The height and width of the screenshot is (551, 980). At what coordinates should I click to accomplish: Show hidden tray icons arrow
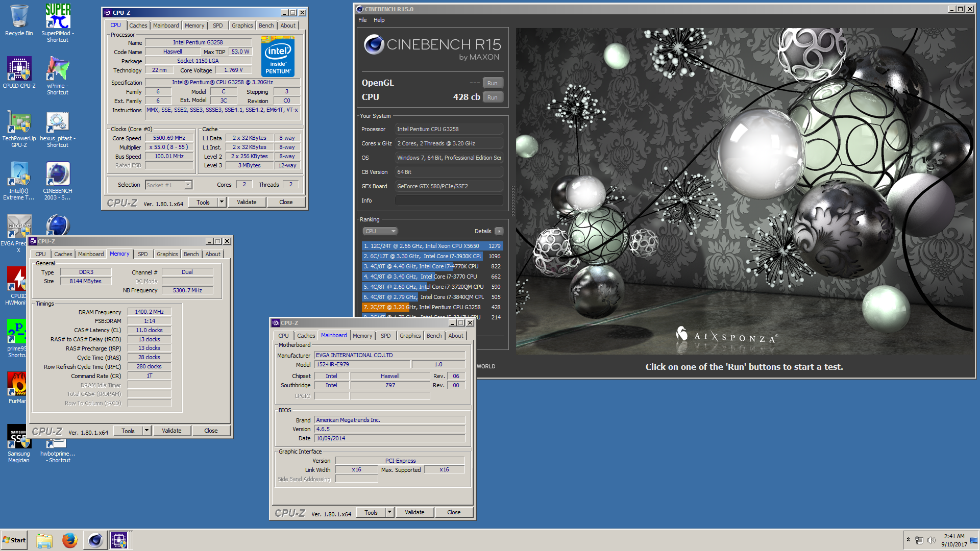click(908, 540)
